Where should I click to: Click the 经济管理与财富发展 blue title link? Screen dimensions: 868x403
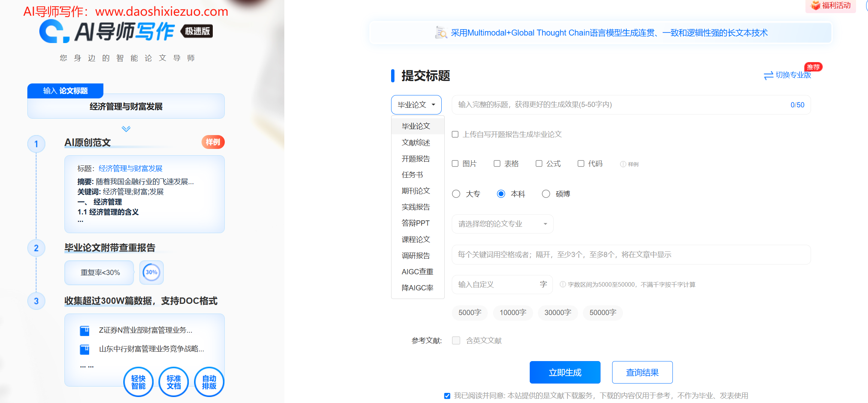130,168
